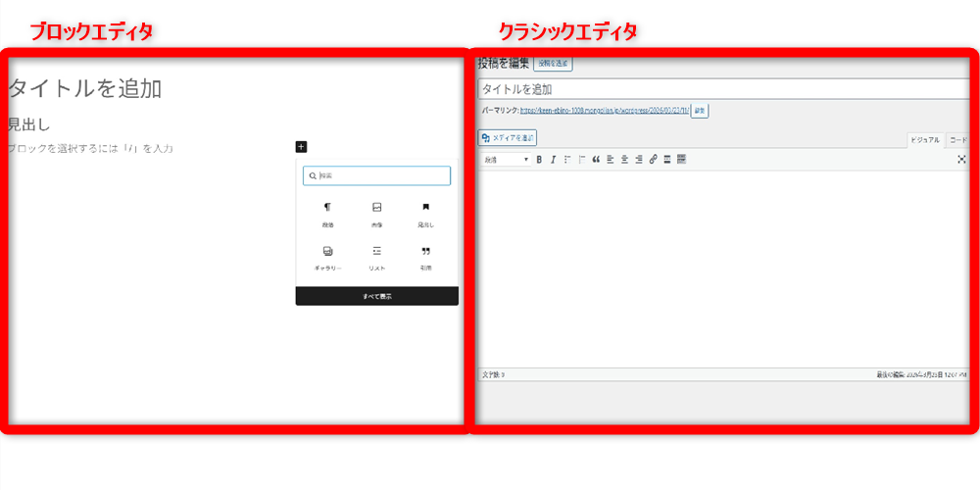Screen dimensions: 980x490
Task: Click the すべて表示 (show all) button
Action: tap(377, 296)
